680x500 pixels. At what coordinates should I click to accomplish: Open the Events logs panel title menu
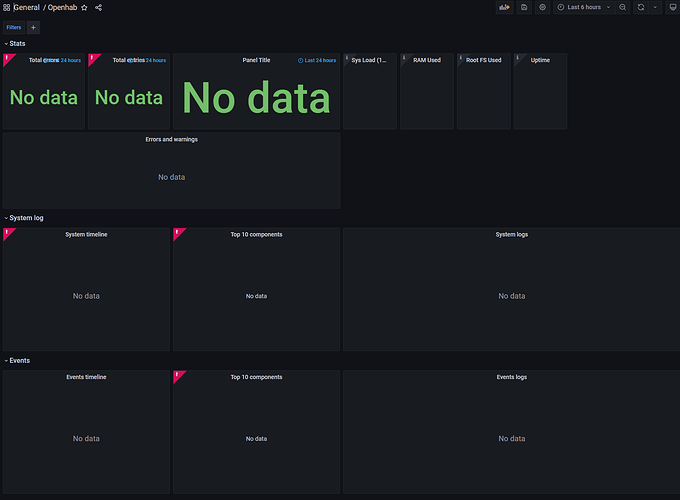point(511,377)
